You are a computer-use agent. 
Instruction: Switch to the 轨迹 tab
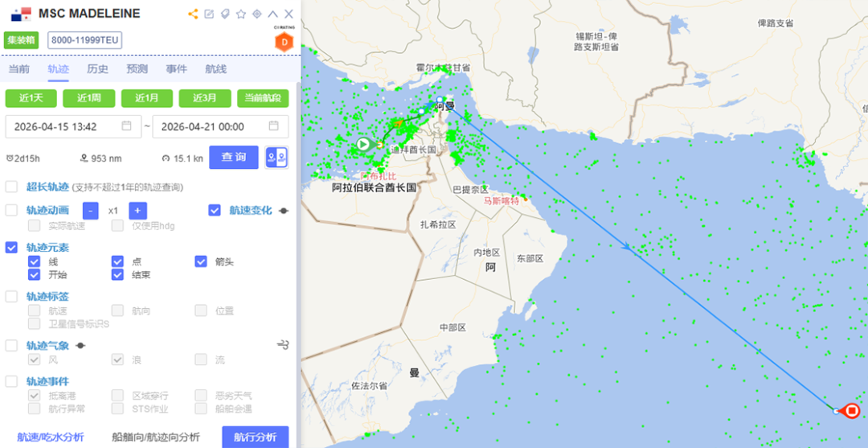pyautogui.click(x=58, y=69)
